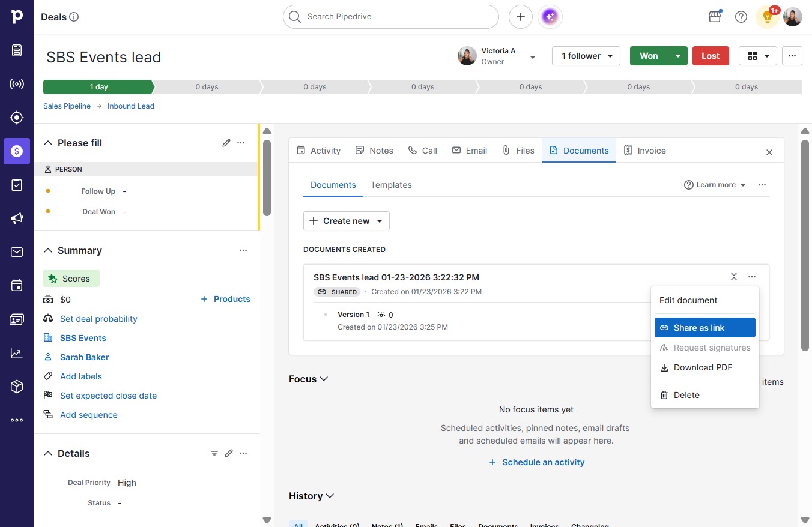Open Projects clipboard sidebar icon
Screen dimensions: 812x527
click(17, 185)
